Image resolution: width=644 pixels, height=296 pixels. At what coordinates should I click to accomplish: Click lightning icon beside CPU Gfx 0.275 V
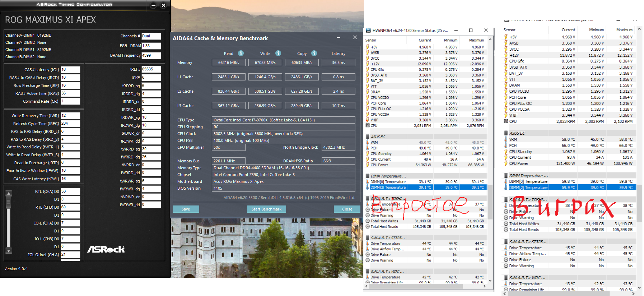(x=367, y=69)
